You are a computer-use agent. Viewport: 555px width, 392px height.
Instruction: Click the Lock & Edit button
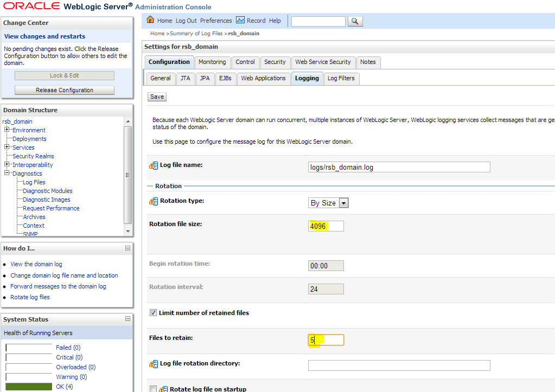click(65, 75)
